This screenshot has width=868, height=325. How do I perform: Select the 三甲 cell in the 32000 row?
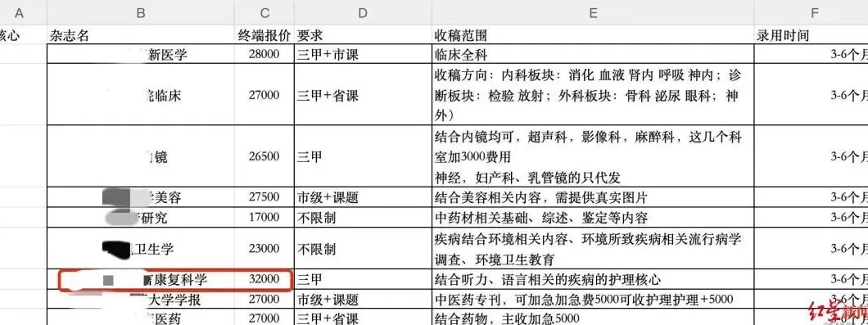coord(363,280)
